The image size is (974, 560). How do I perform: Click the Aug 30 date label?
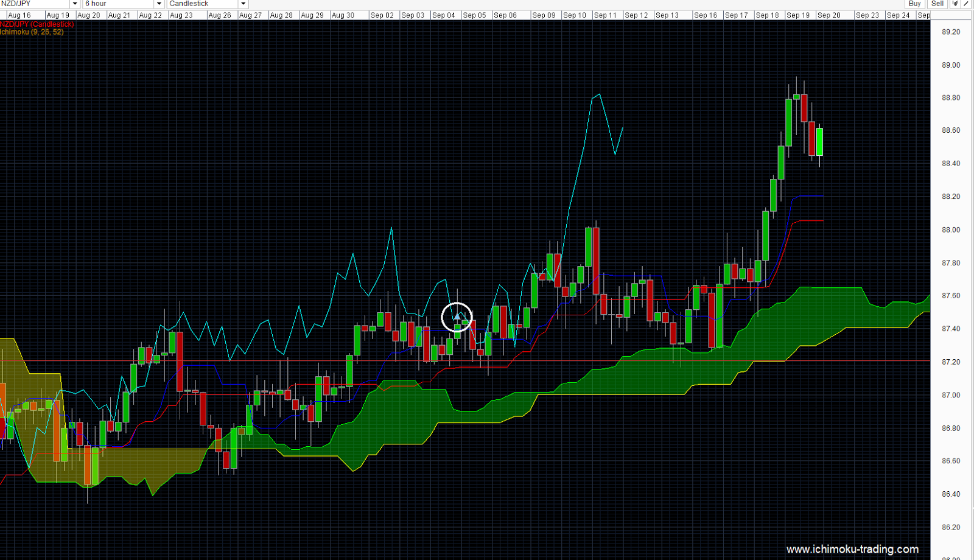coord(343,15)
